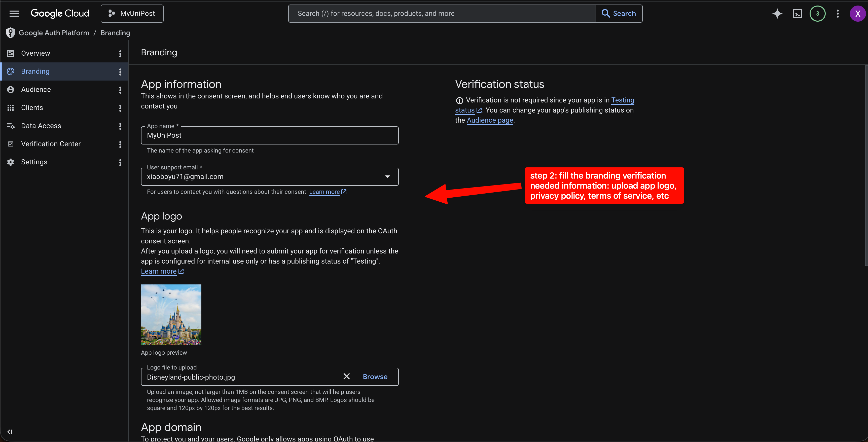This screenshot has height=442, width=868.
Task: Select Branding in the sidebar
Action: [x=64, y=71]
